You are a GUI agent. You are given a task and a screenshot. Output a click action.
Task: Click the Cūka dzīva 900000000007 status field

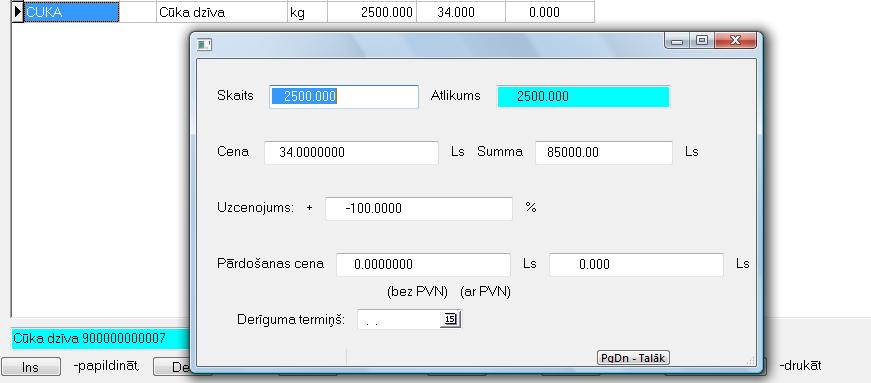[101, 339]
